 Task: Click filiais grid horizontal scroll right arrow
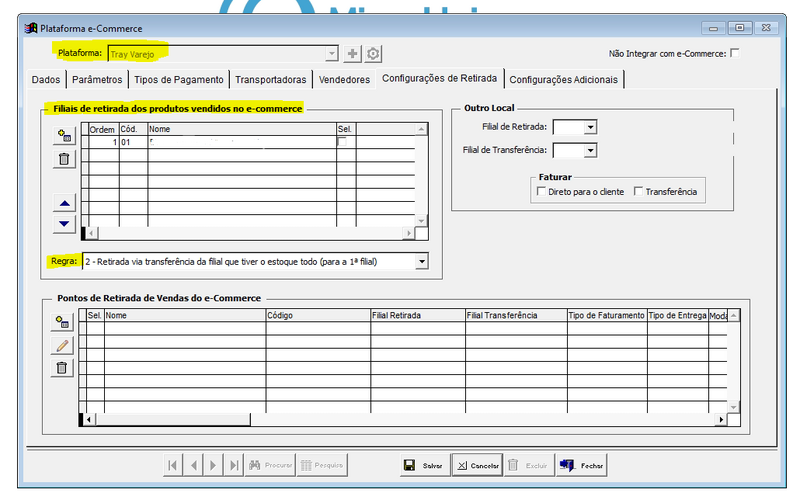pyautogui.click(x=408, y=233)
